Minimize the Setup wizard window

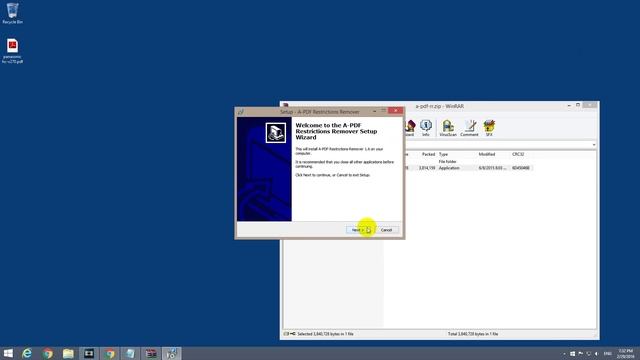coord(374,111)
